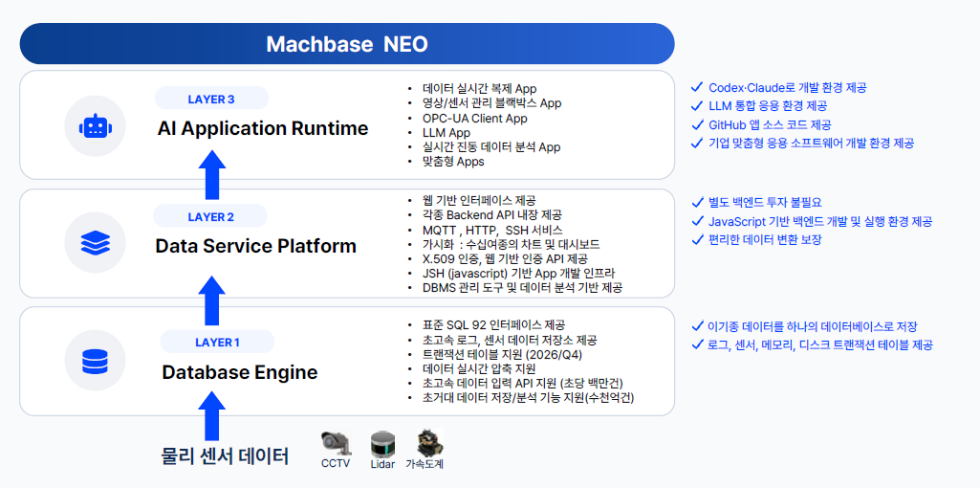This screenshot has height=488, width=980.
Task: Click the Lidar caption text
Action: [x=382, y=464]
